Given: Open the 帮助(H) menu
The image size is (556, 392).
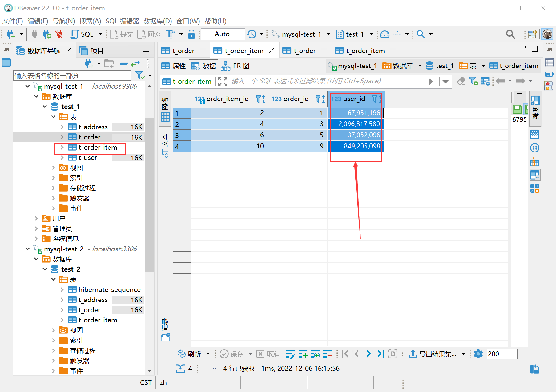Looking at the screenshot, I should 215,21.
